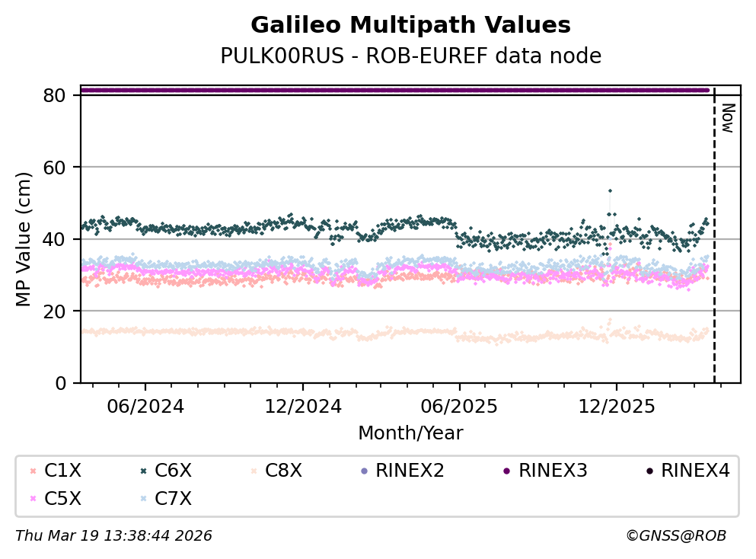Viewport: 756px width, 559px height.
Task: Select the C8X legend marker
Action: pyautogui.click(x=252, y=471)
